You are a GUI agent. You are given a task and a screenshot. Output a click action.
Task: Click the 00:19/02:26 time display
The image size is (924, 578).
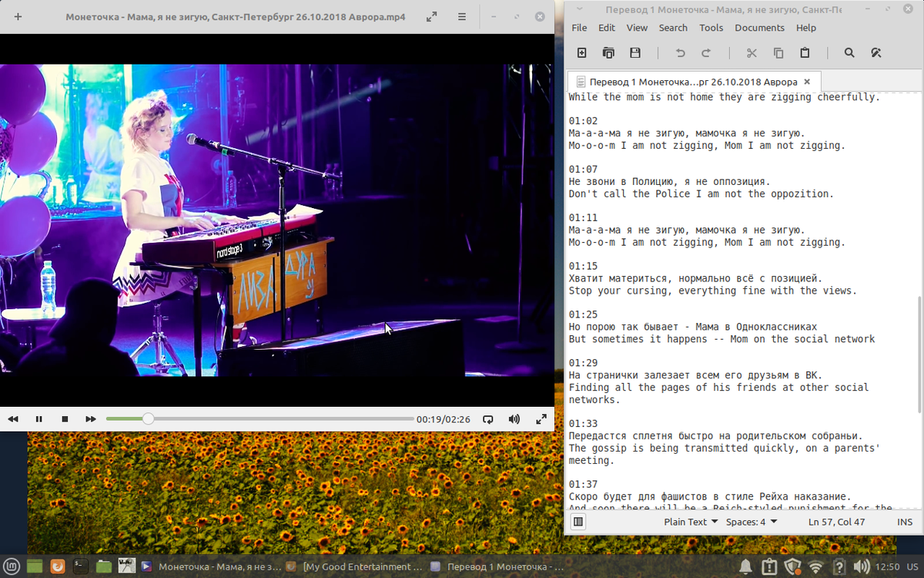(x=444, y=419)
